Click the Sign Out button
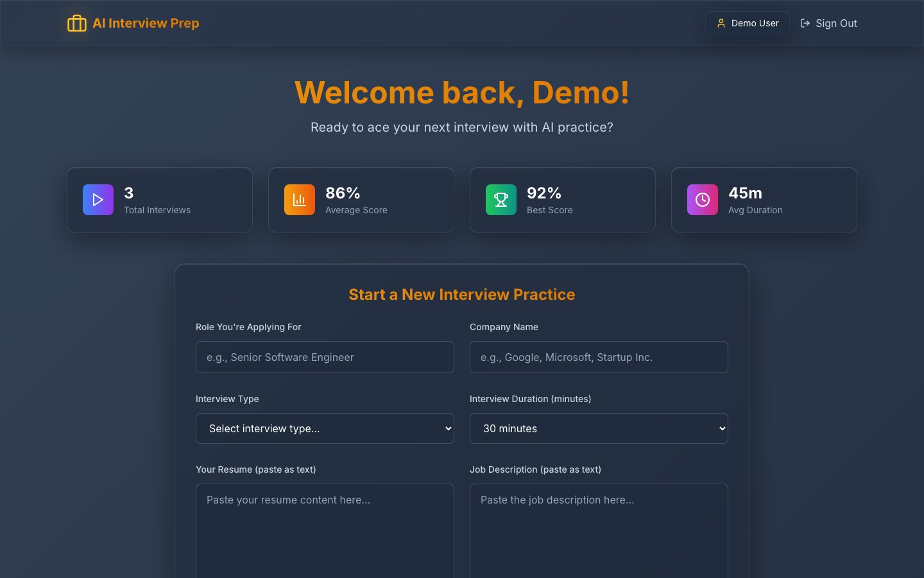 828,23
